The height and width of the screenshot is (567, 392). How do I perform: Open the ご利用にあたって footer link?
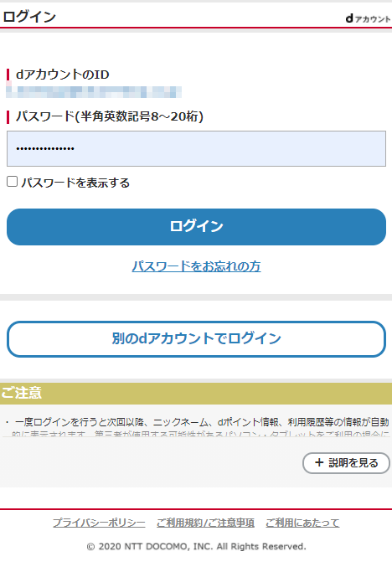tap(302, 523)
